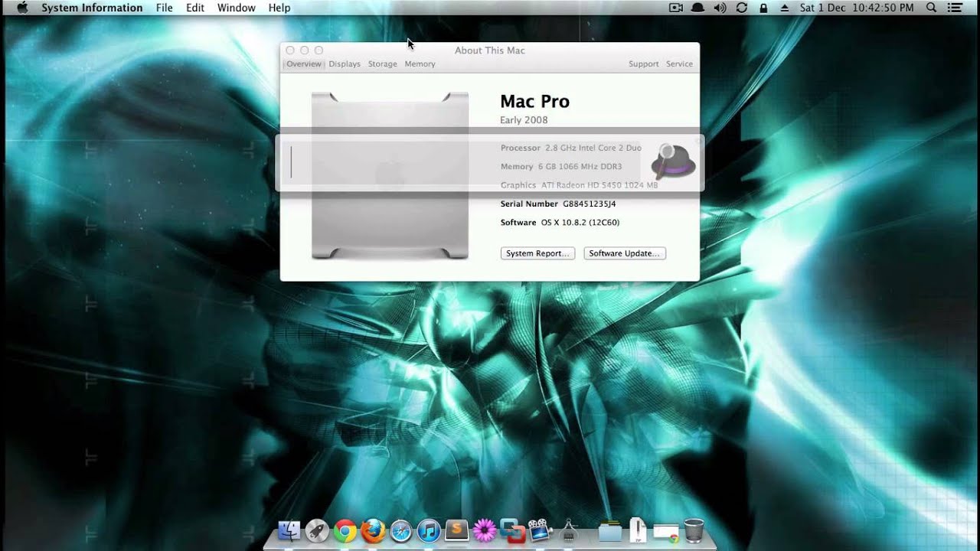This screenshot has height=551, width=980.
Task: Open the ZIP file in the dock
Action: click(x=638, y=530)
